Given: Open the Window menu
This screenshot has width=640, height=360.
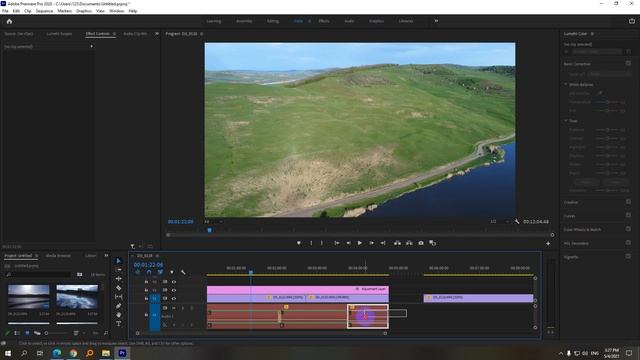Looking at the screenshot, I should 116,11.
